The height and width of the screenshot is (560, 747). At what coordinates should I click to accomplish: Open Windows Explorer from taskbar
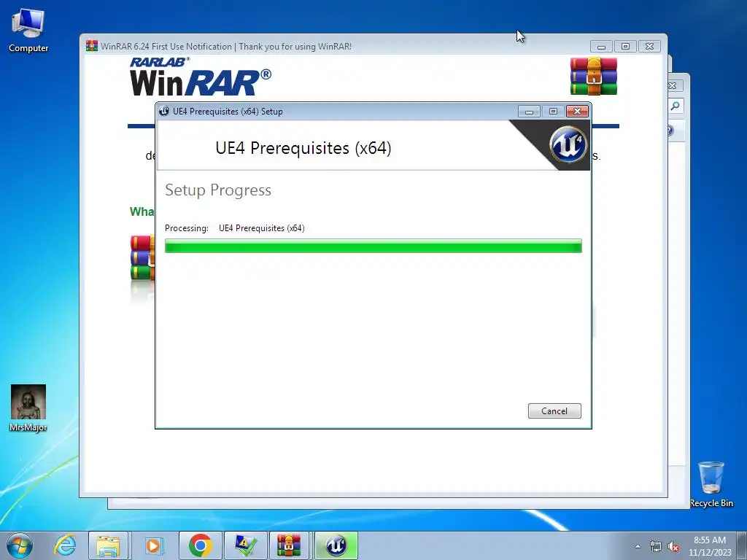coord(108,545)
